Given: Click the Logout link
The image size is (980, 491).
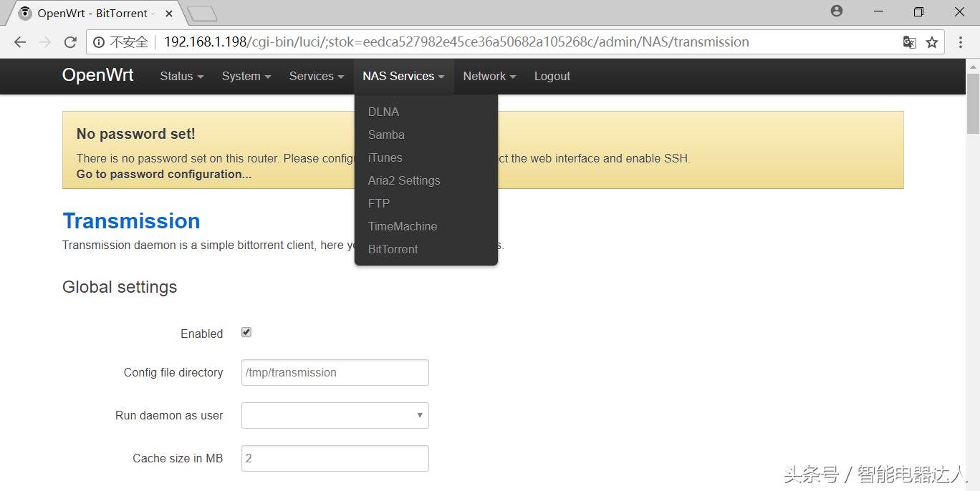Looking at the screenshot, I should click(552, 76).
